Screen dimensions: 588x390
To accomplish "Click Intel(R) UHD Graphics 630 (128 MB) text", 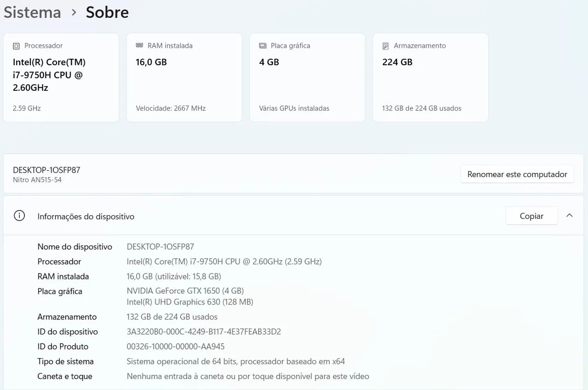I will (190, 302).
